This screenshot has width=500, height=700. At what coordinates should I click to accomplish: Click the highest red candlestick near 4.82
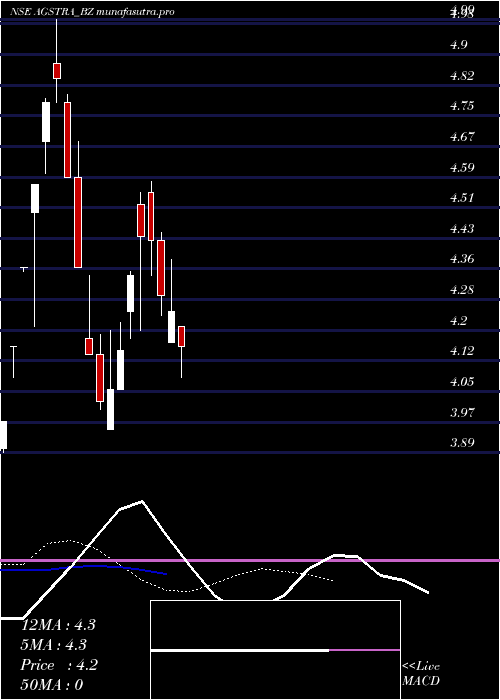click(x=57, y=71)
